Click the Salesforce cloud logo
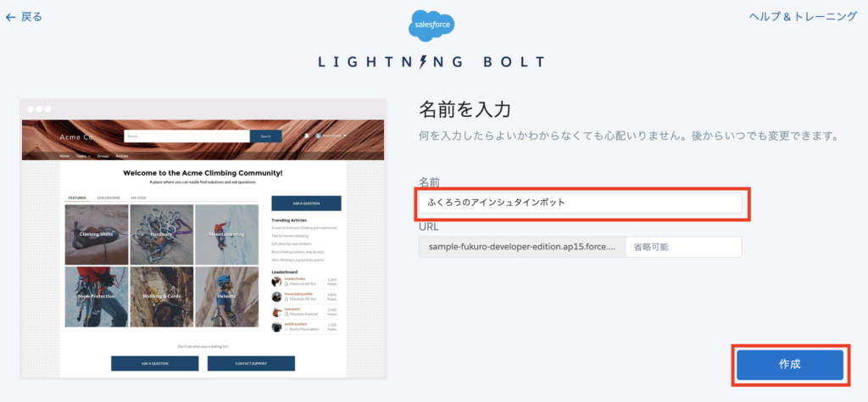Viewport: 868px width, 402px height. [431, 24]
